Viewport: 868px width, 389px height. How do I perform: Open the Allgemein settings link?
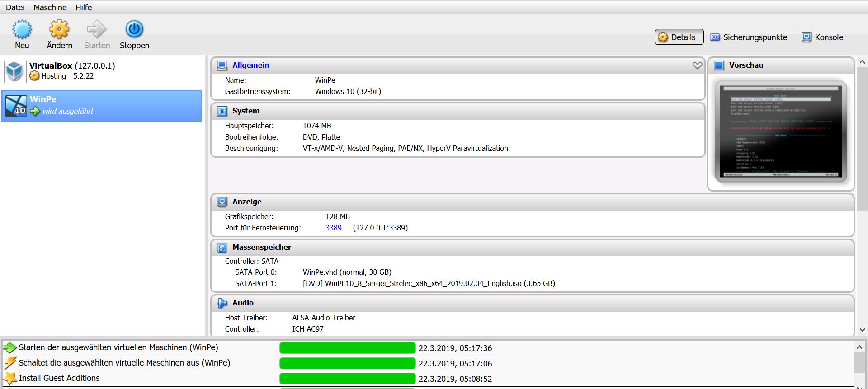pos(250,65)
